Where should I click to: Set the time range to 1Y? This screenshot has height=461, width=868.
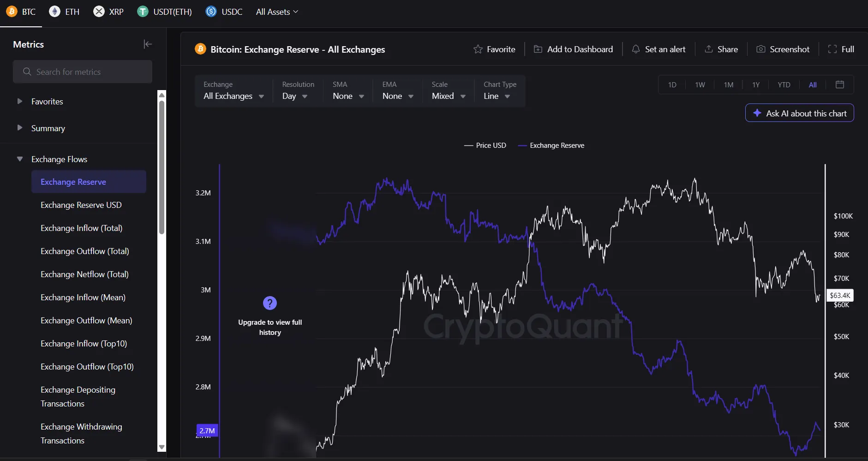pyautogui.click(x=756, y=85)
